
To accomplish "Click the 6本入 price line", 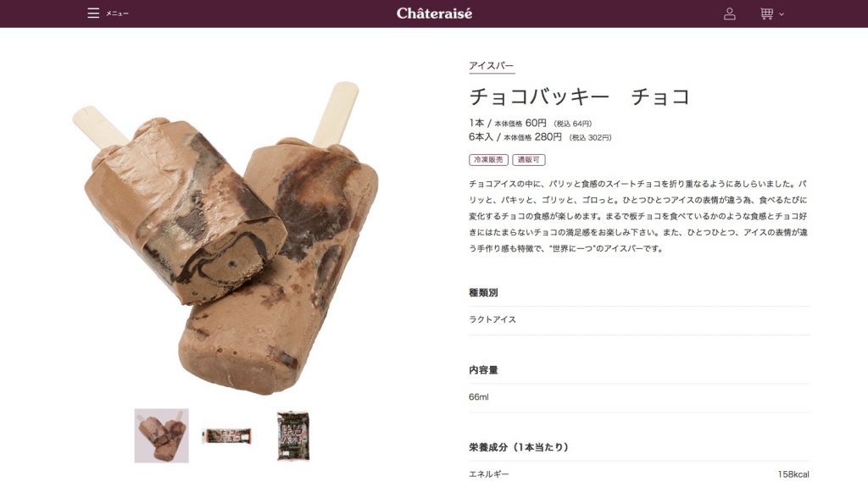I will pyautogui.click(x=540, y=136).
